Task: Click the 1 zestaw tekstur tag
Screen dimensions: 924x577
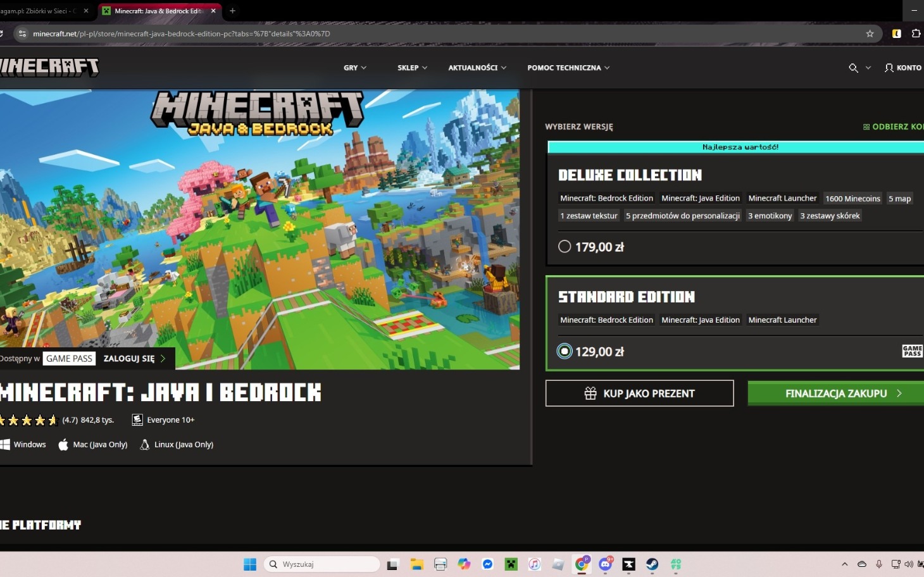Action: pyautogui.click(x=589, y=216)
